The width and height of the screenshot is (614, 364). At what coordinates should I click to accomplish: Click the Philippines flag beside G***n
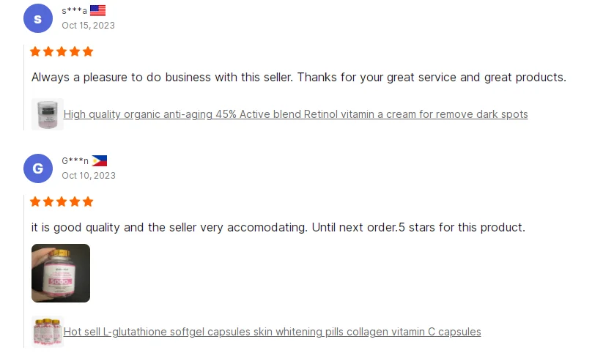100,160
